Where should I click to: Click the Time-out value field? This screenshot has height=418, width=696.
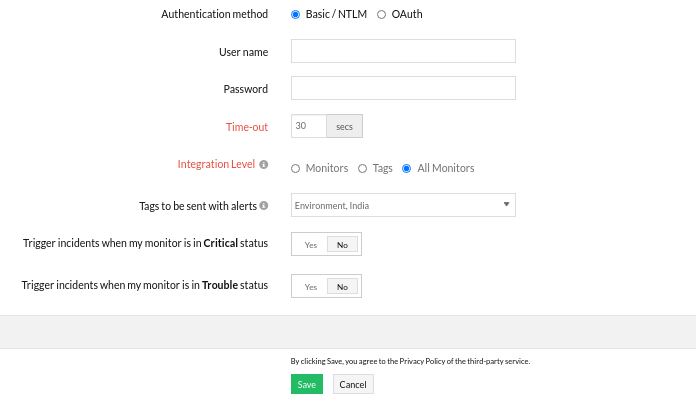pos(308,127)
